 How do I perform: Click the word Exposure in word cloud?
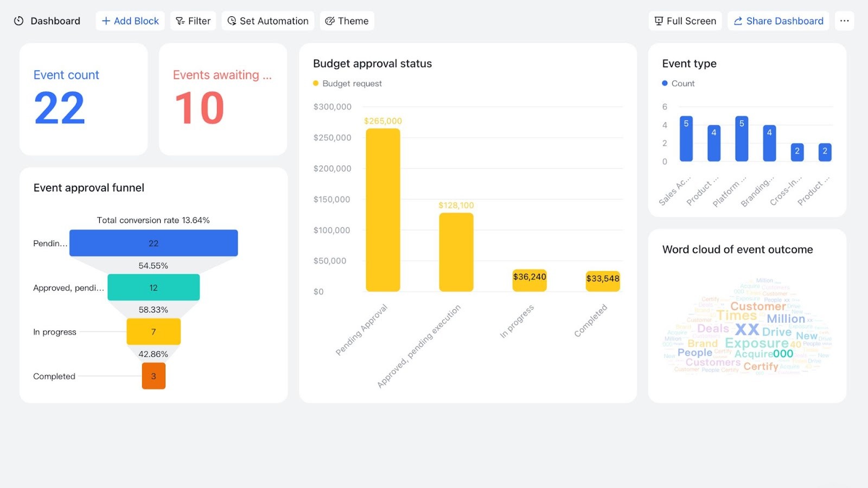click(x=757, y=343)
